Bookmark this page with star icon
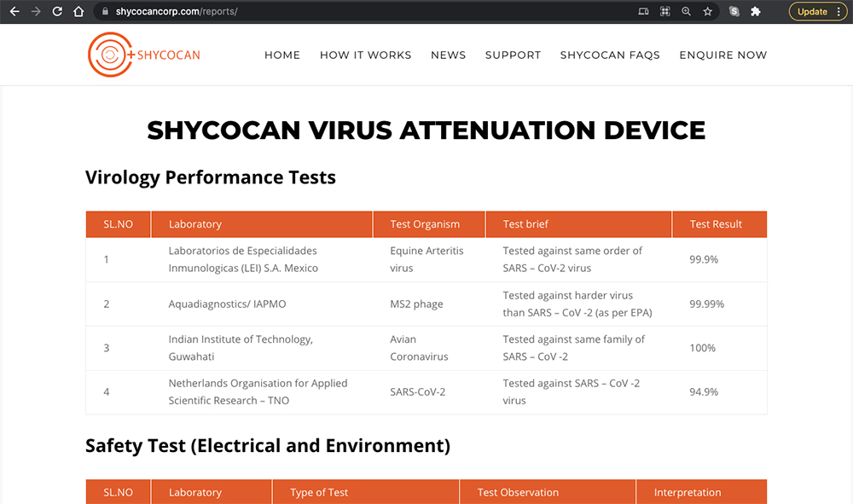 pyautogui.click(x=707, y=11)
